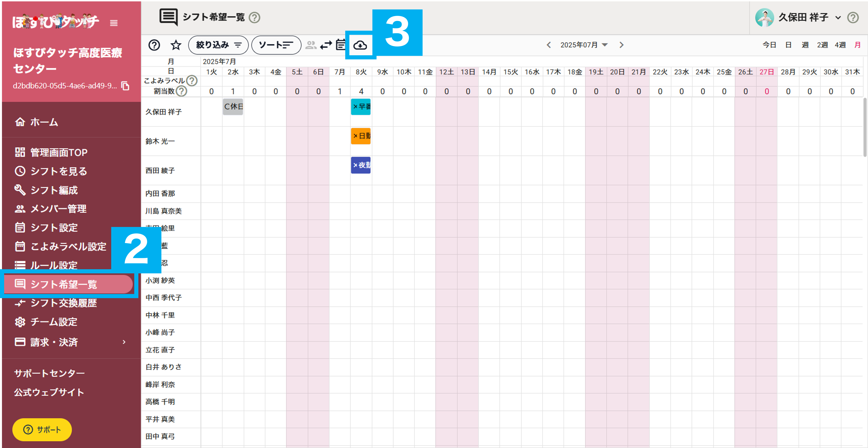Click the hamburger menu icon beside logo
868x448 pixels.
[114, 23]
